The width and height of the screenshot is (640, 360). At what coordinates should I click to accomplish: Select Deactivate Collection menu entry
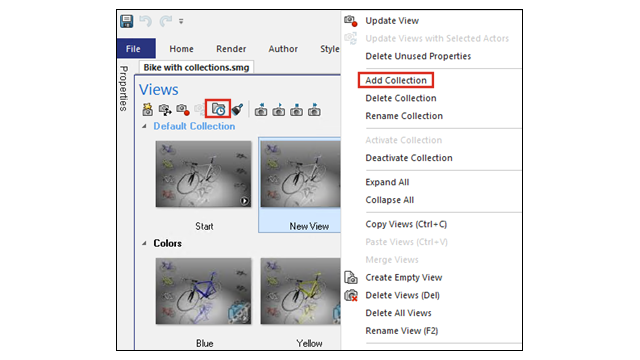409,158
